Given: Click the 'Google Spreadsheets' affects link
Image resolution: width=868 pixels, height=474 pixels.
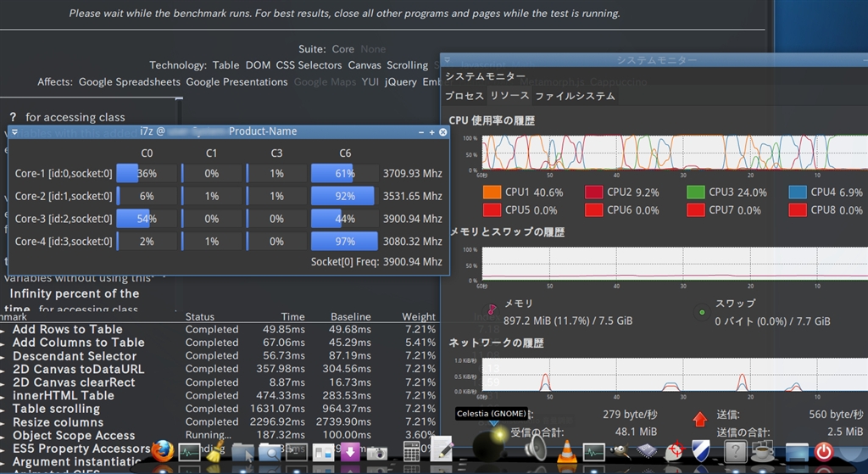Looking at the screenshot, I should point(130,82).
